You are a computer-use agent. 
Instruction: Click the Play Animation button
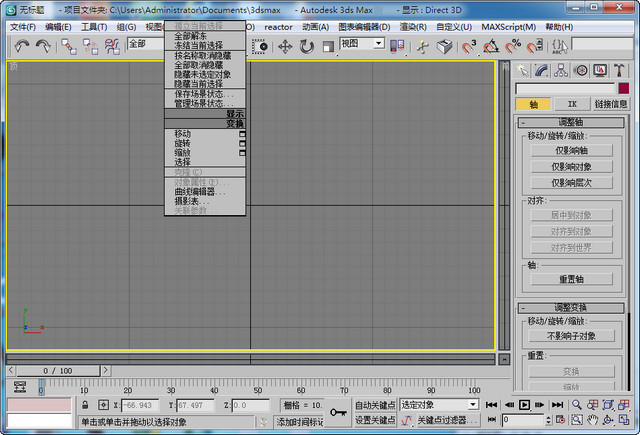pos(524,405)
